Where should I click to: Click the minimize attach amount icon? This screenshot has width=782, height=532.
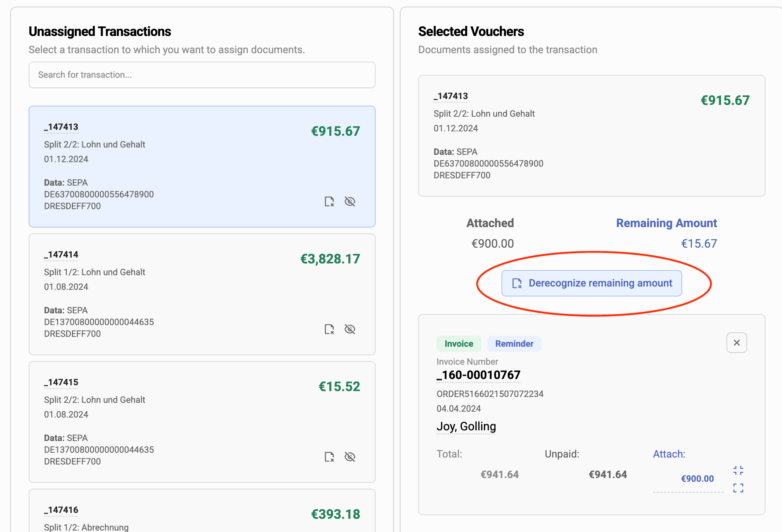pyautogui.click(x=738, y=470)
